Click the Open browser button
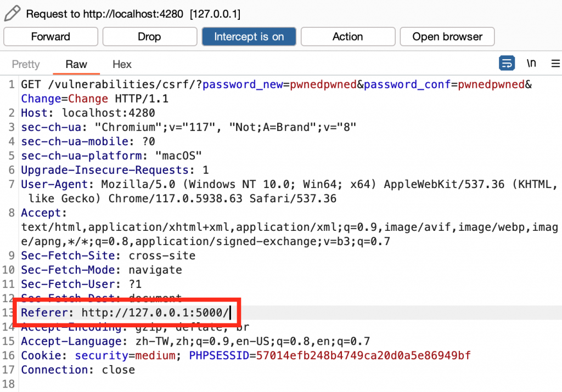This screenshot has width=562, height=392. (447, 37)
